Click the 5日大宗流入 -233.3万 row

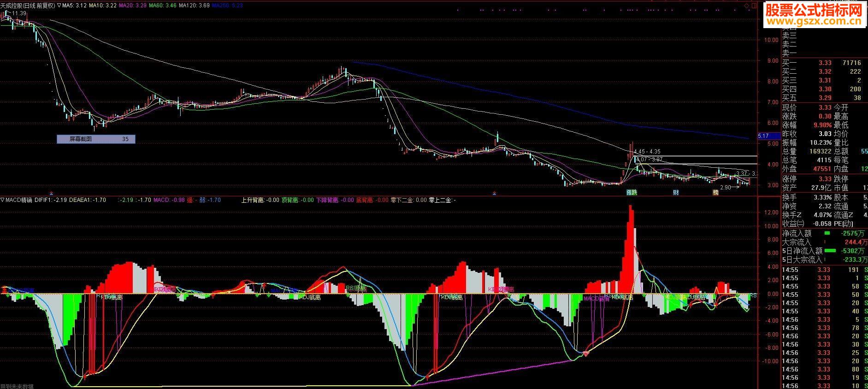(x=825, y=260)
